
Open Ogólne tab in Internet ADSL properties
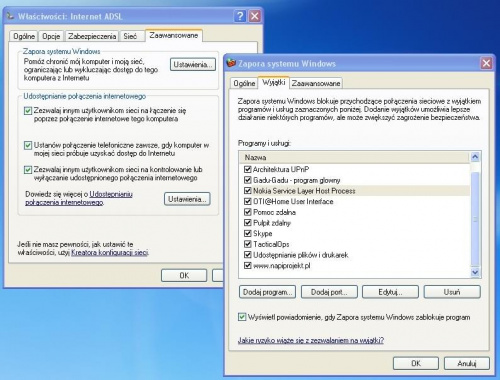(x=24, y=36)
